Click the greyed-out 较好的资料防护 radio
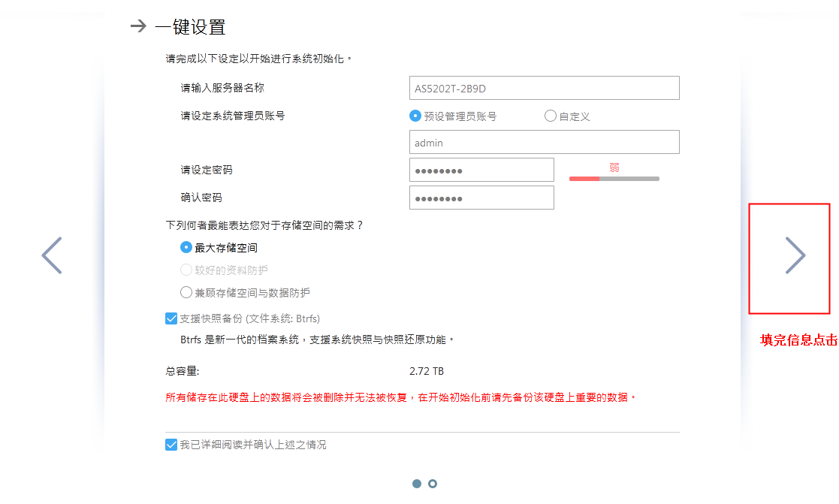Viewport: 839px width, 504px height. pyautogui.click(x=186, y=270)
